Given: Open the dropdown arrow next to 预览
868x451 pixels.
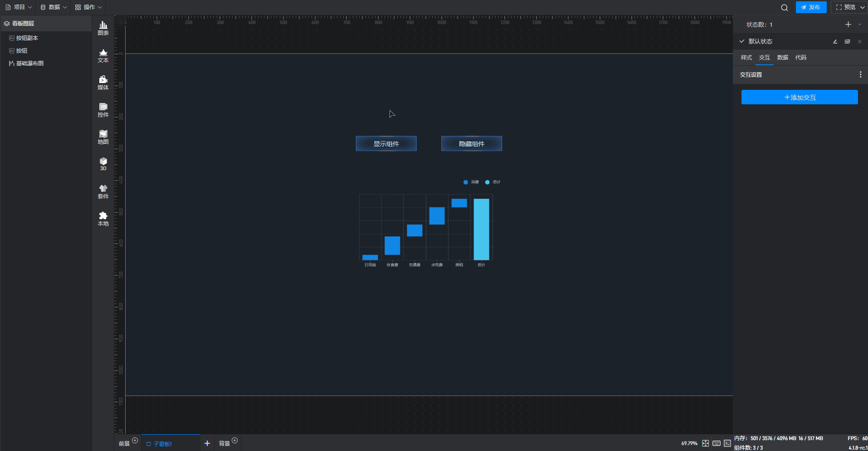Looking at the screenshot, I should 862,7.
